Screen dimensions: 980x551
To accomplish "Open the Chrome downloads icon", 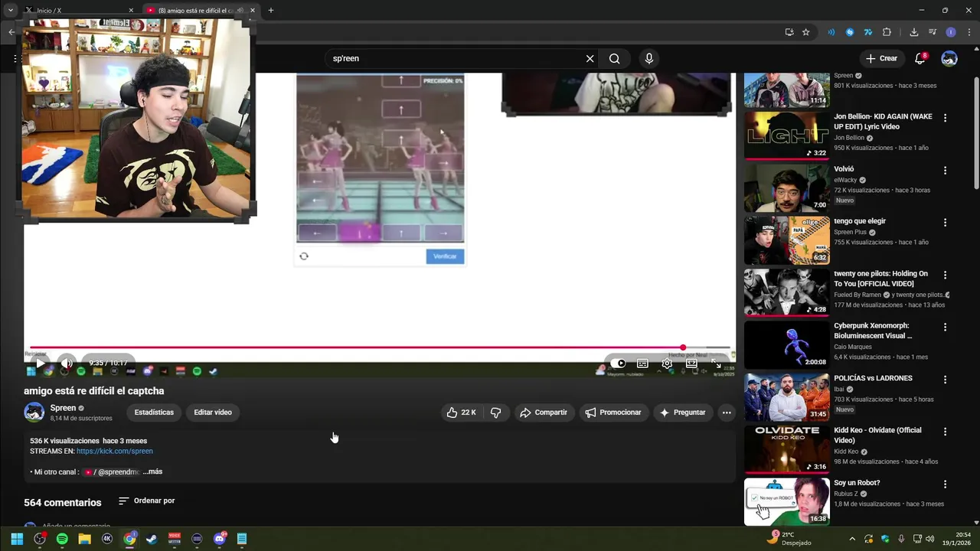I will [913, 32].
